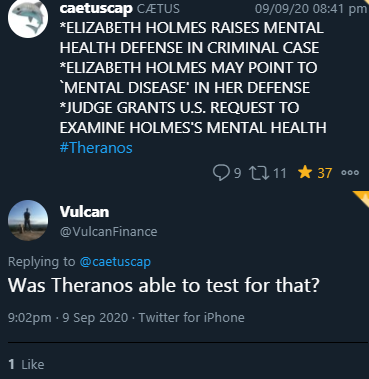Click the @caetuscap mention link
Screen dimensions: 369x379
tap(115, 262)
